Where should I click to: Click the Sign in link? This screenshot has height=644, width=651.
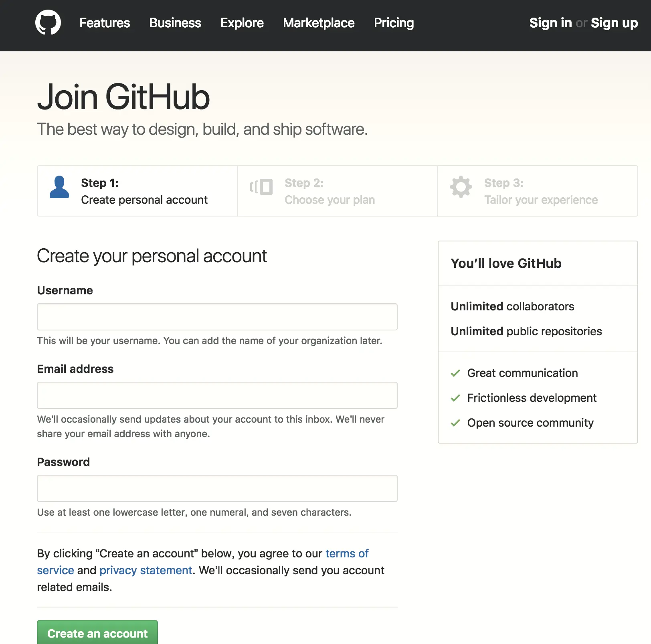point(550,23)
